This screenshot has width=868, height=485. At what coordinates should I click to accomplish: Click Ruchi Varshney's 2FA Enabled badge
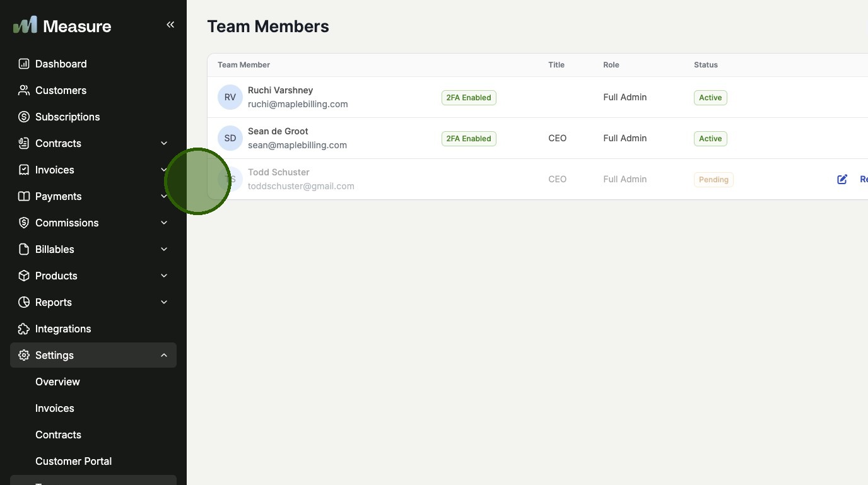(x=469, y=97)
